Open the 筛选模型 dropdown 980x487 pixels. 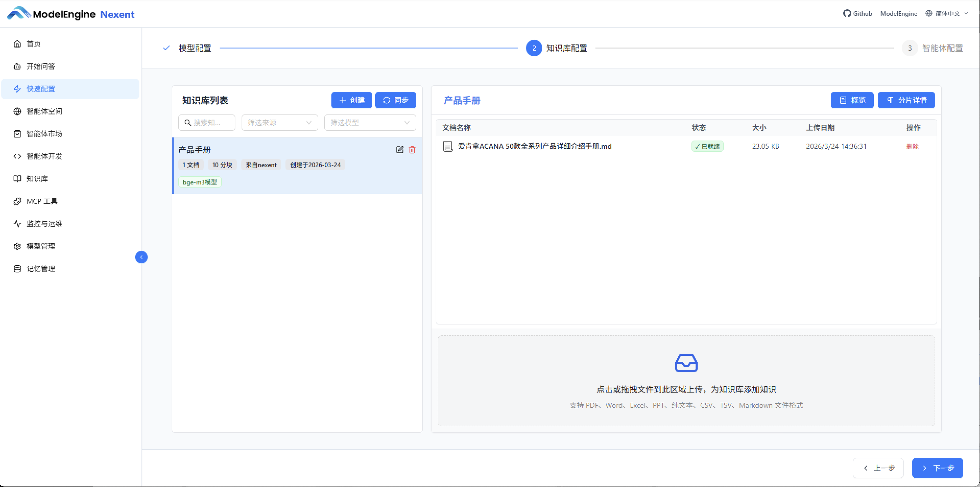[x=369, y=122]
